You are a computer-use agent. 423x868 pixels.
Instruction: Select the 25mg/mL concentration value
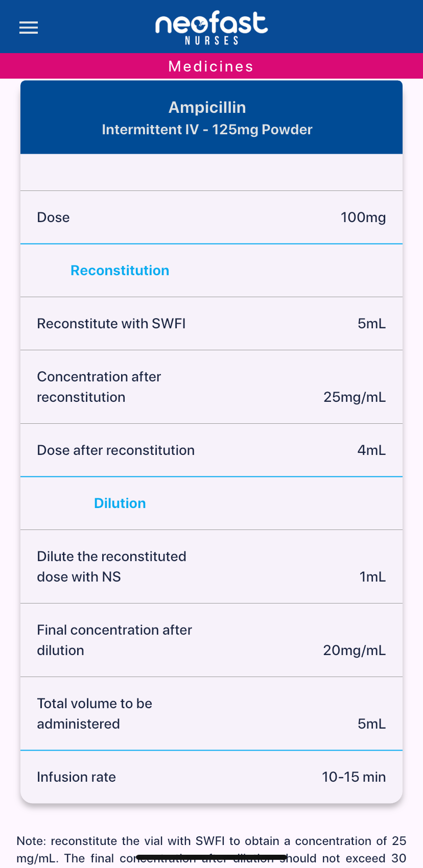click(354, 397)
